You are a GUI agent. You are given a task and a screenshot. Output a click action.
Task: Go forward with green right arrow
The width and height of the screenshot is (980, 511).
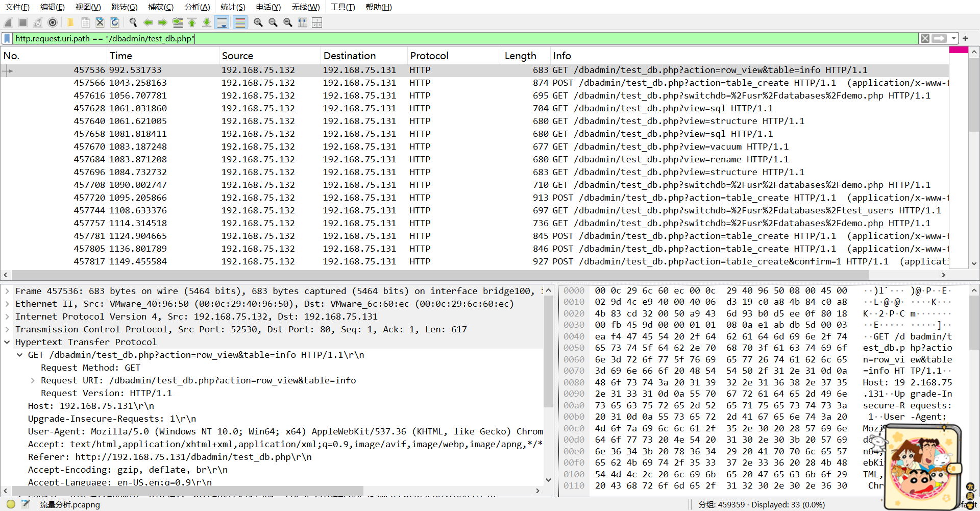[x=163, y=22]
